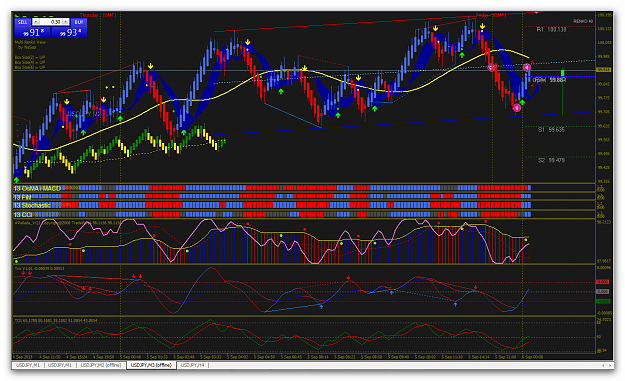Click the 99.91 sell price tile
The width and height of the screenshot is (625, 381).
[x=32, y=32]
